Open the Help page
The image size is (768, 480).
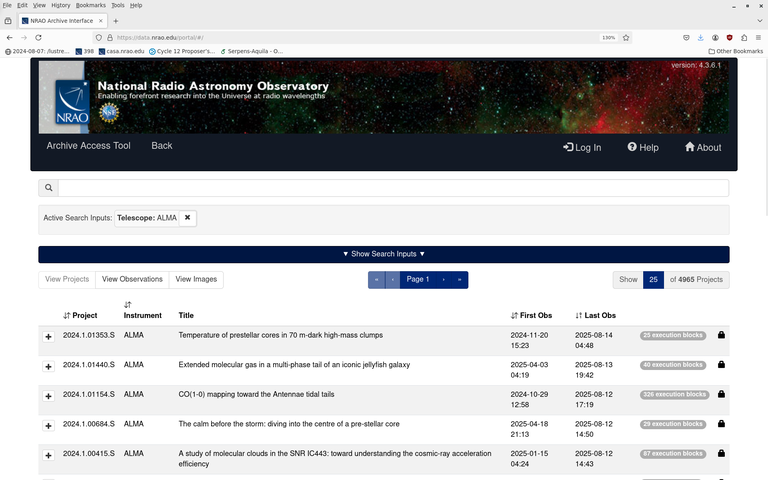643,147
